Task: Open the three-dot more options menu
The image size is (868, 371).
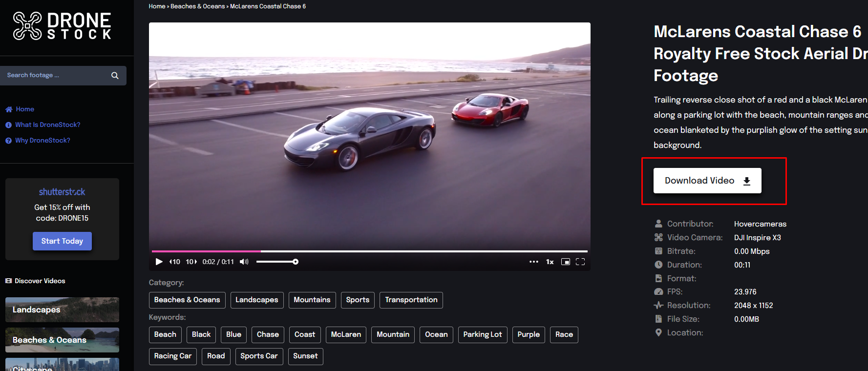Action: click(533, 262)
